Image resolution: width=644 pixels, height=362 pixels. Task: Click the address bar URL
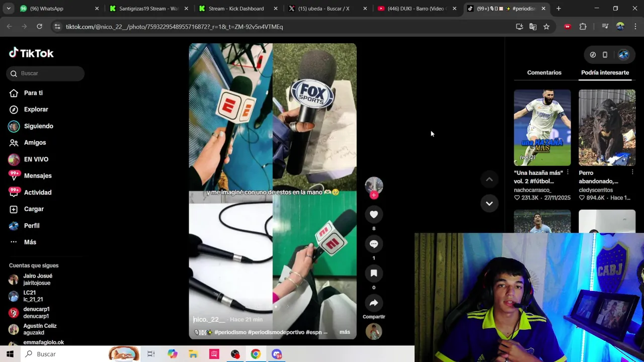tap(174, 27)
